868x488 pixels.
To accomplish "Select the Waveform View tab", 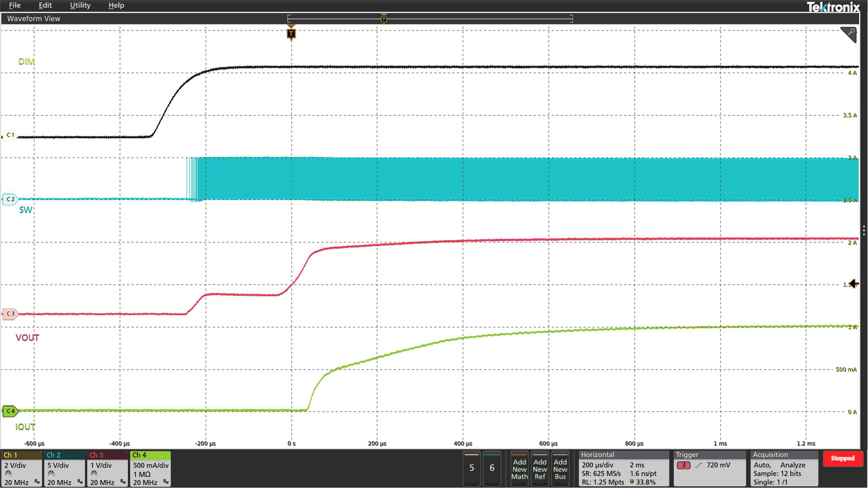I will click(33, 18).
